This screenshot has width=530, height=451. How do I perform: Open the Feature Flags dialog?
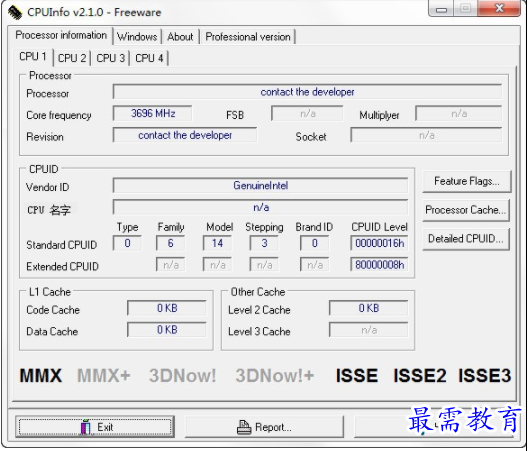pyautogui.click(x=466, y=181)
